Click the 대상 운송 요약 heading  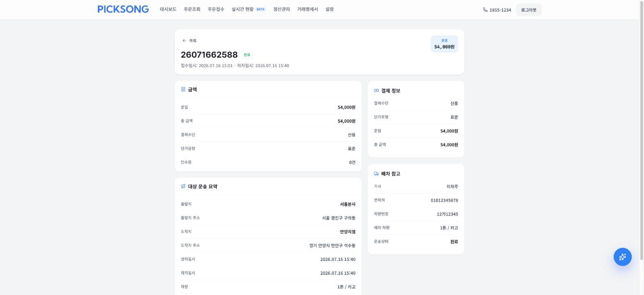click(x=202, y=187)
